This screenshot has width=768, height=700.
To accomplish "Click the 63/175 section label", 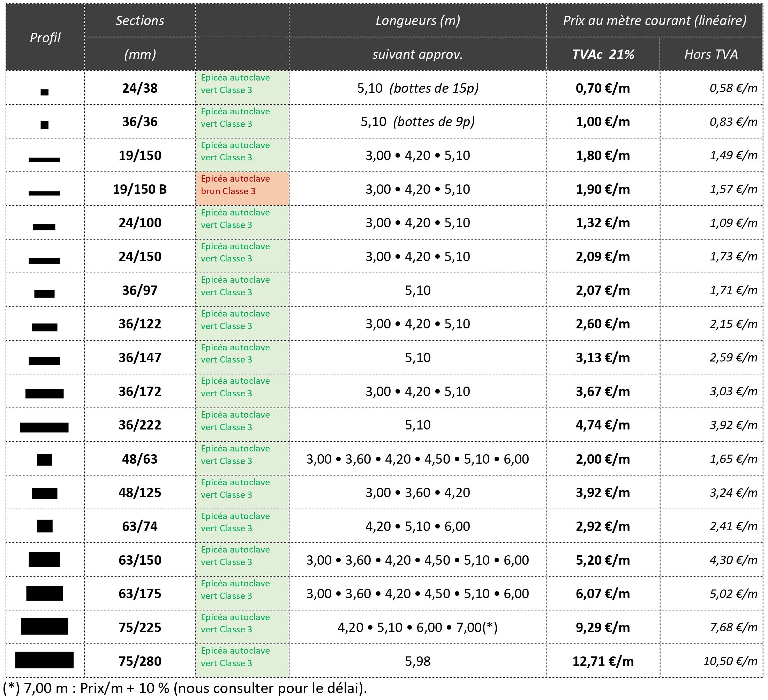I will point(140,593).
